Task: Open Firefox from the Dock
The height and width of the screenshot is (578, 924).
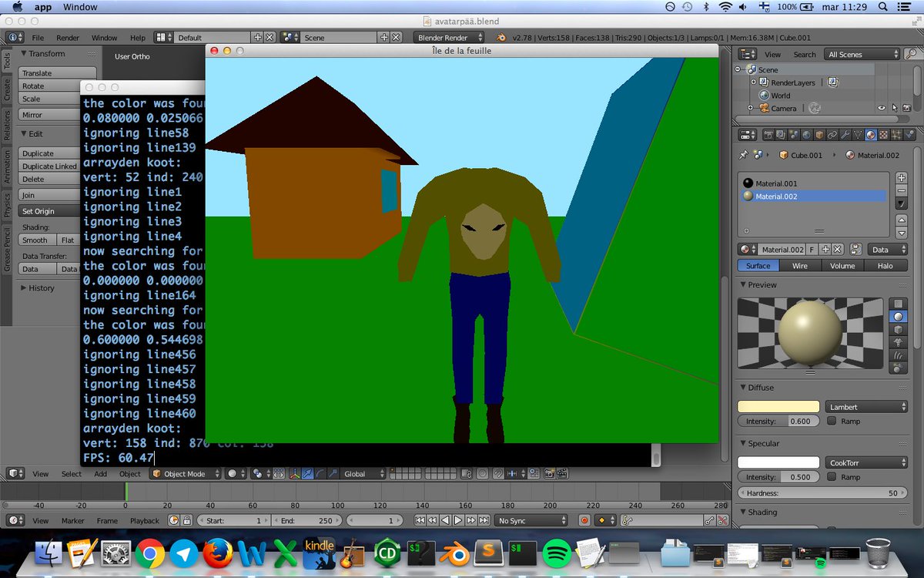Action: tap(218, 554)
